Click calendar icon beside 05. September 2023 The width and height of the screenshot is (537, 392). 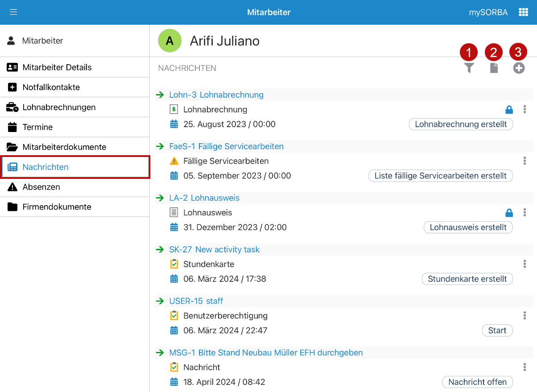pyautogui.click(x=174, y=176)
